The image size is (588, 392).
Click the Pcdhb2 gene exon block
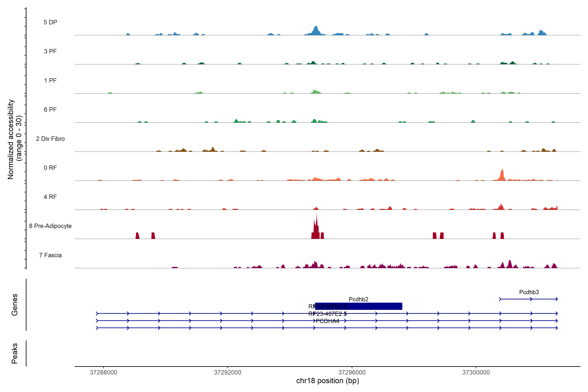tap(362, 306)
